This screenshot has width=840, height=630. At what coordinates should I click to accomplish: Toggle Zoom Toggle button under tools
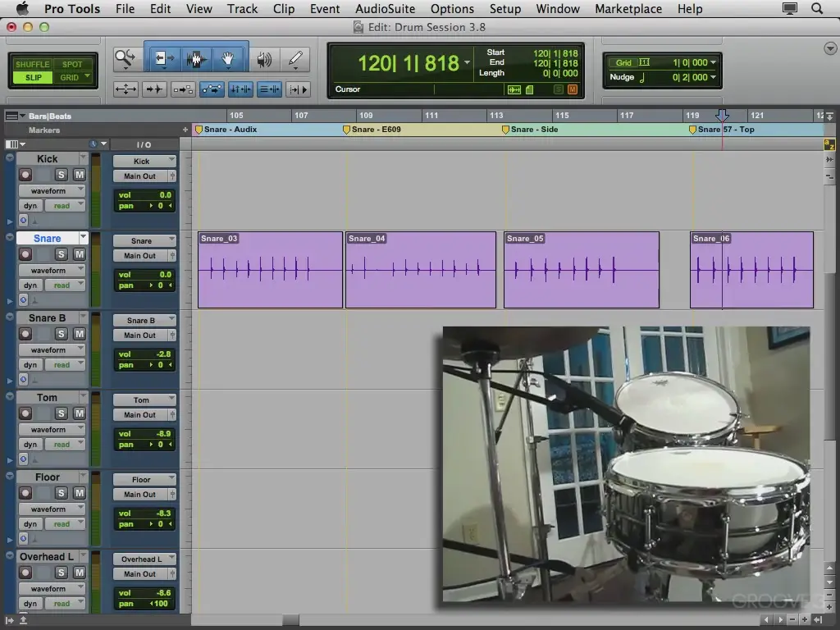click(x=126, y=89)
